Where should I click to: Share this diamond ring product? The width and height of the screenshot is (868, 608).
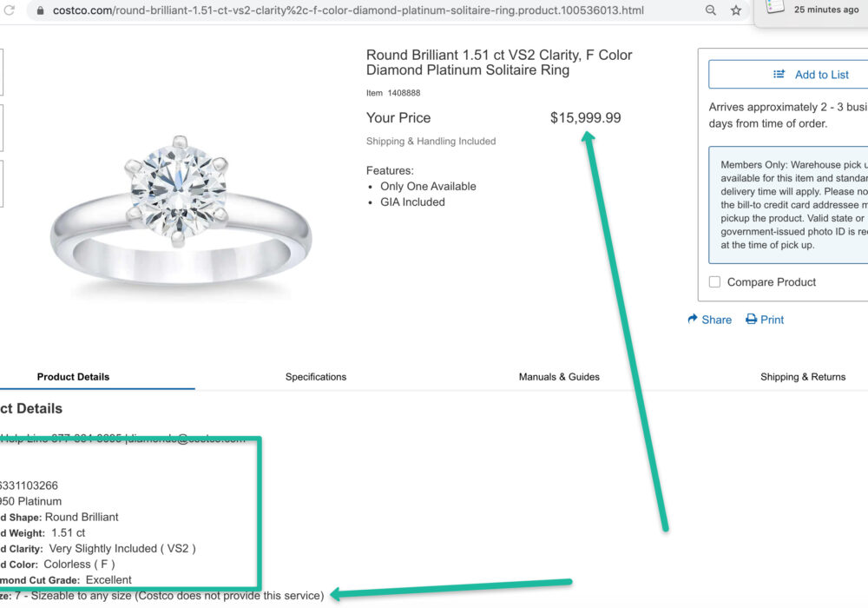[x=709, y=320]
